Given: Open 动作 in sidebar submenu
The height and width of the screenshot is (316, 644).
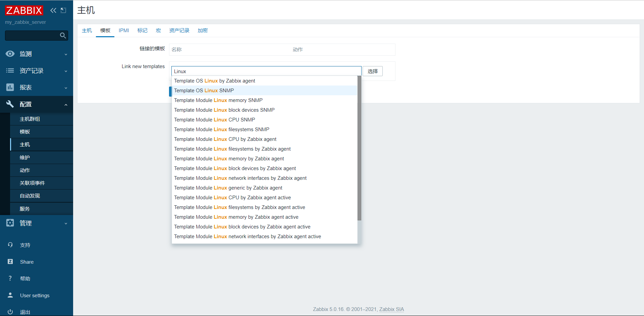Looking at the screenshot, I should 42,170.
